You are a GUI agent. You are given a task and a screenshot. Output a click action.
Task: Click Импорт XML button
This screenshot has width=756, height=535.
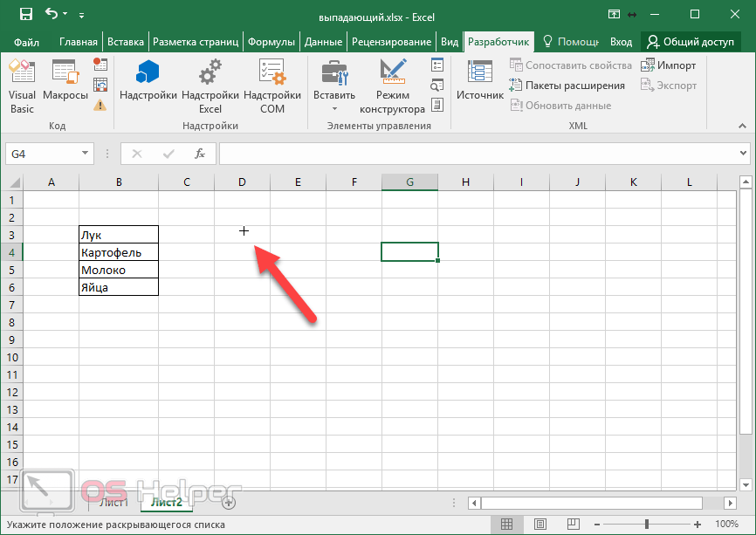[x=668, y=65]
